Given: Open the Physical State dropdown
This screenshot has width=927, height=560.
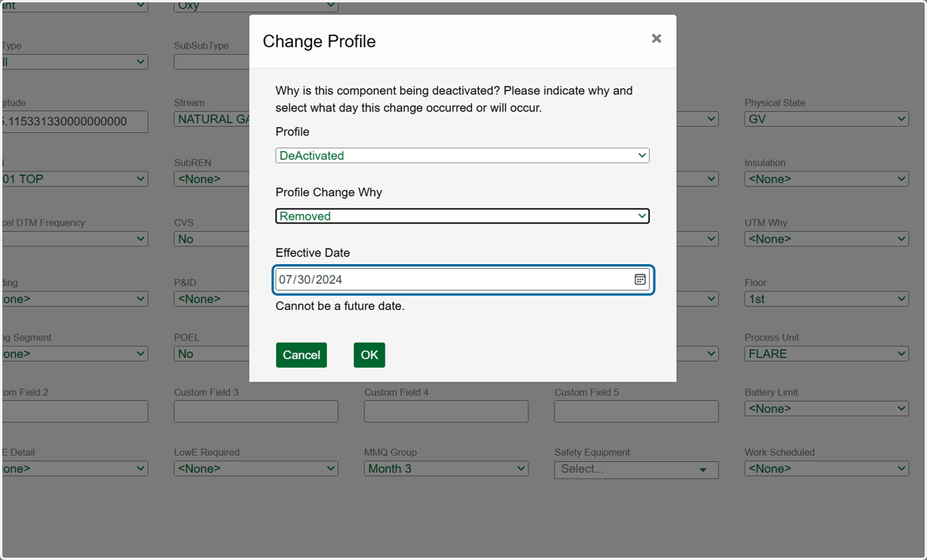Looking at the screenshot, I should coord(827,119).
